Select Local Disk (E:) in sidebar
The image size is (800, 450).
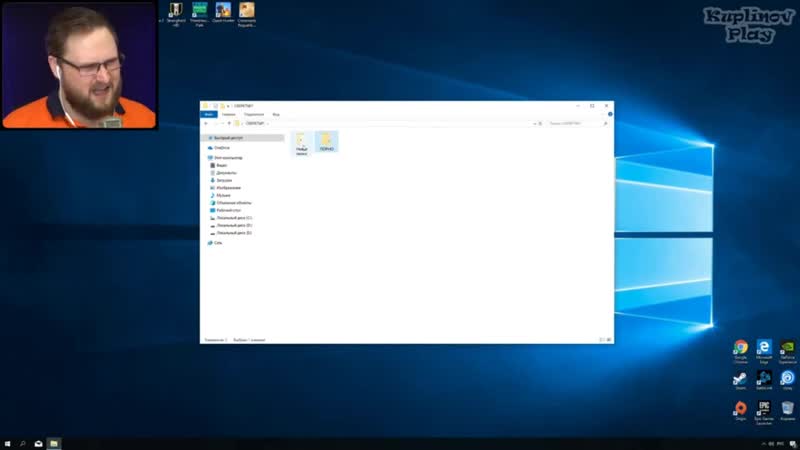pos(231,233)
